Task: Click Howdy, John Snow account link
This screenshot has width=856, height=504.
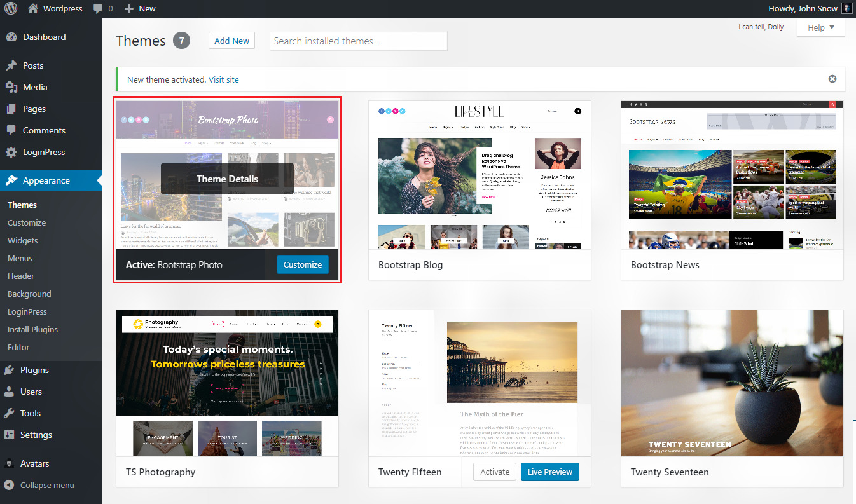Action: 810,9
